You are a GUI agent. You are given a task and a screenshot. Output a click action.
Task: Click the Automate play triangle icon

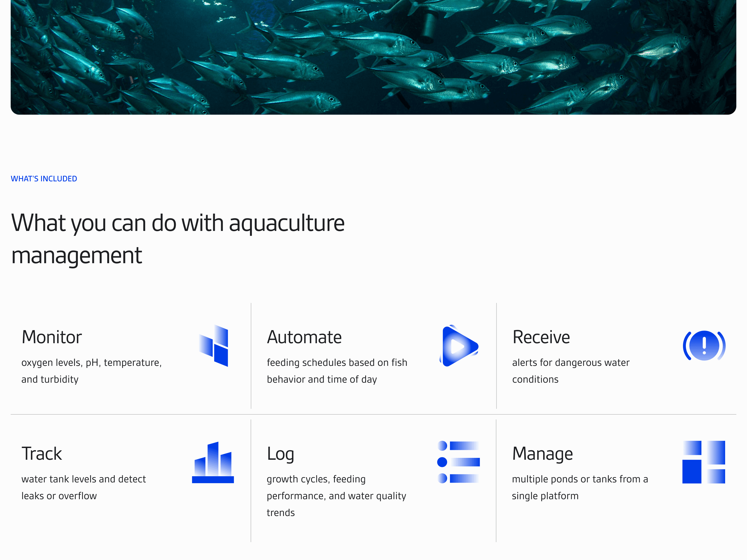pos(459,346)
